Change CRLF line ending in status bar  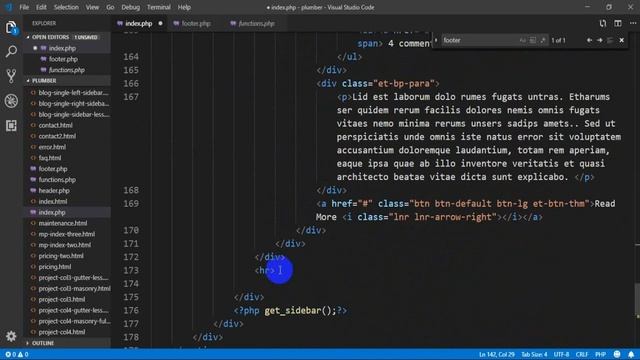(x=582, y=354)
